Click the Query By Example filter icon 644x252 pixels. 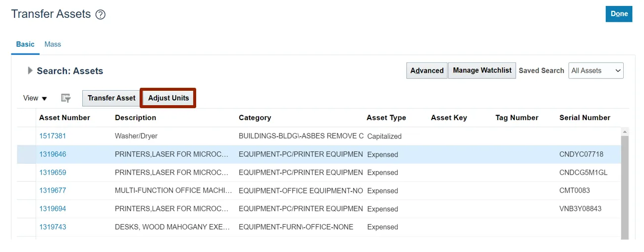point(66,98)
